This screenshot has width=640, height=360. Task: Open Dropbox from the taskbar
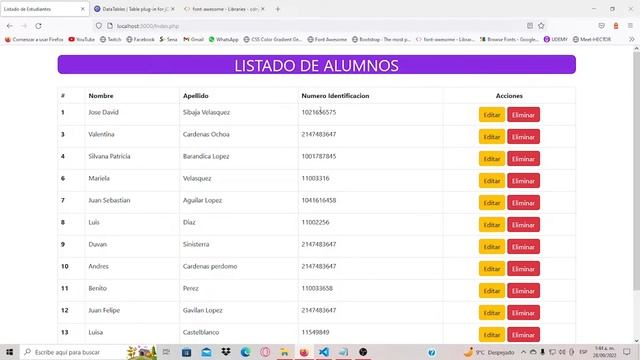pos(226,352)
